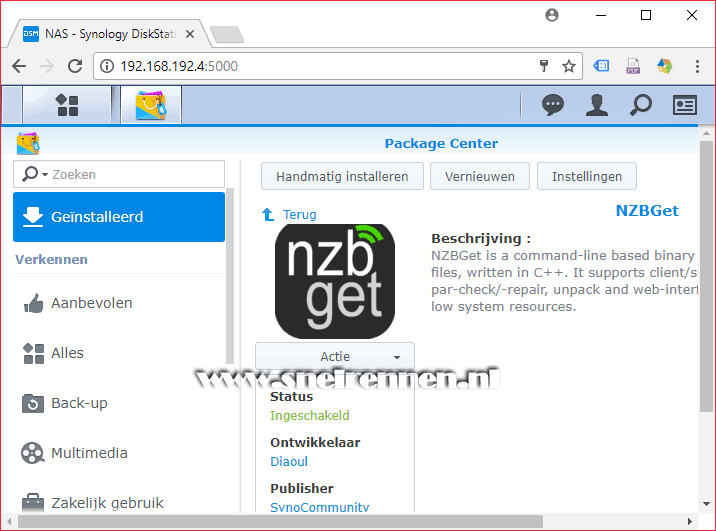Click the colorful extension icon in toolbar
This screenshot has width=716, height=531.
665,66
